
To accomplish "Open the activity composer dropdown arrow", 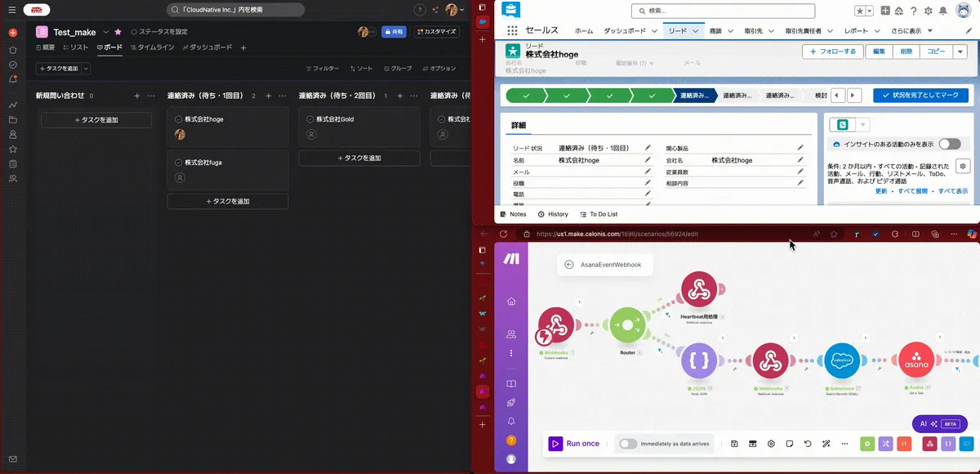I will [x=863, y=125].
